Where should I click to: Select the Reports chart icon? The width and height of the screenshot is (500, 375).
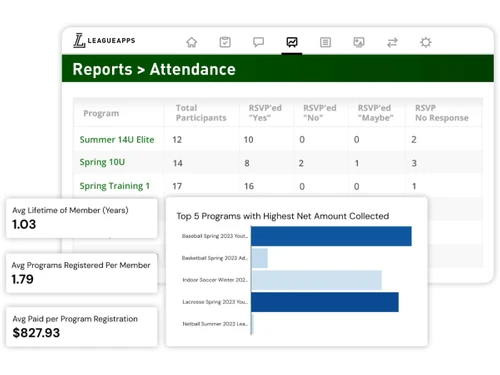click(292, 42)
